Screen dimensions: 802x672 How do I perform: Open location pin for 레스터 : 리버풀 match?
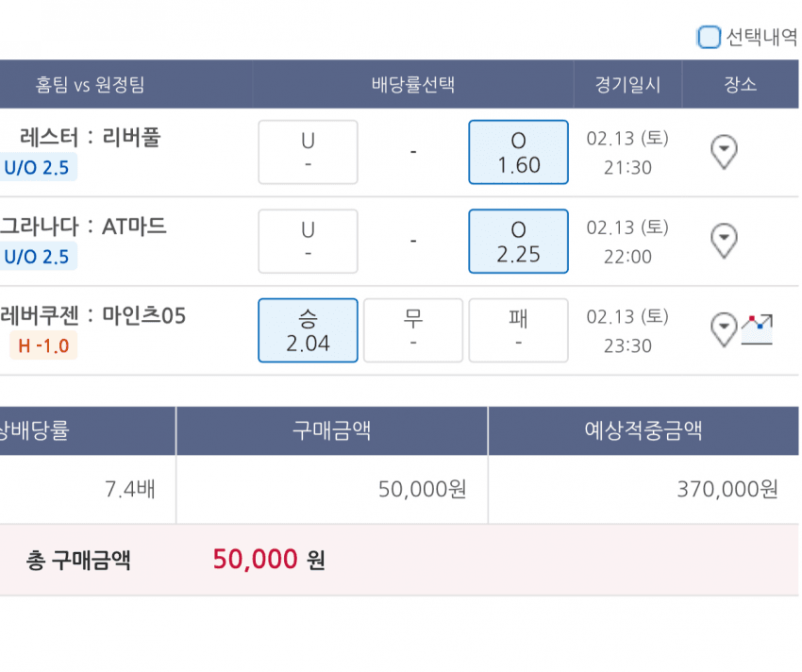(x=724, y=151)
